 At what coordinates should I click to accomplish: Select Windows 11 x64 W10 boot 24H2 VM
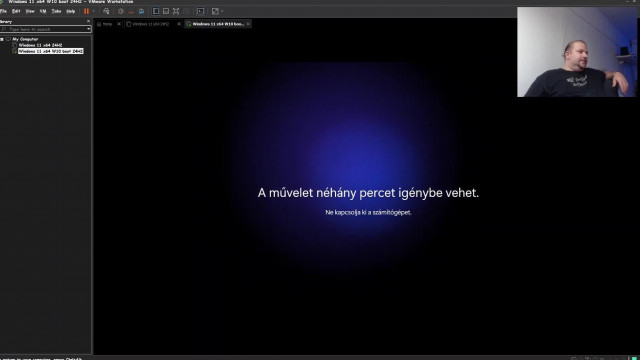pos(51,51)
